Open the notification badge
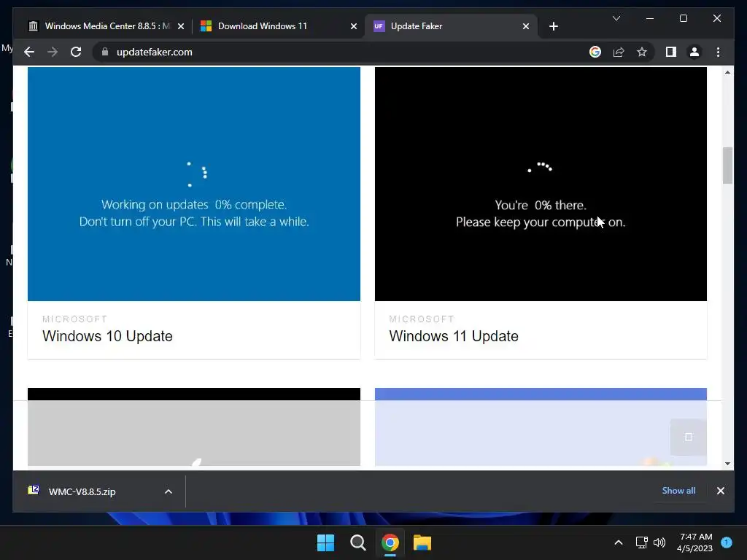 point(727,542)
